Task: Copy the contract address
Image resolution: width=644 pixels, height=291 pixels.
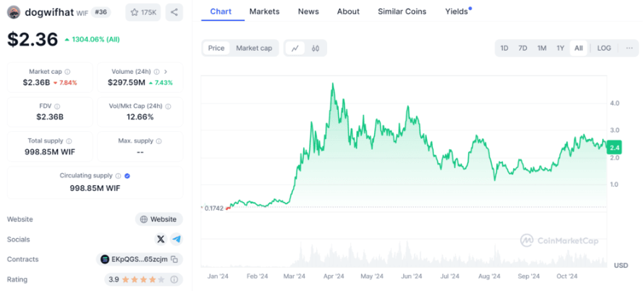Action: (x=174, y=259)
